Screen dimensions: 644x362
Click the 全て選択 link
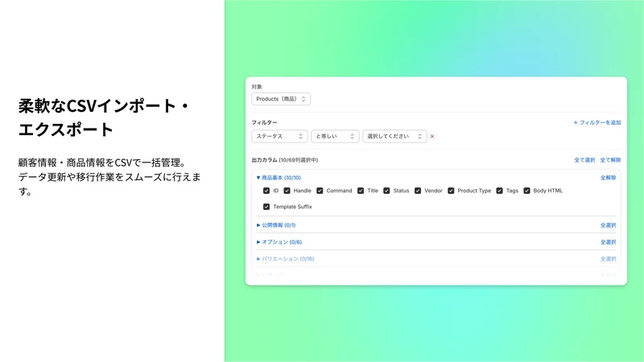pyautogui.click(x=584, y=160)
